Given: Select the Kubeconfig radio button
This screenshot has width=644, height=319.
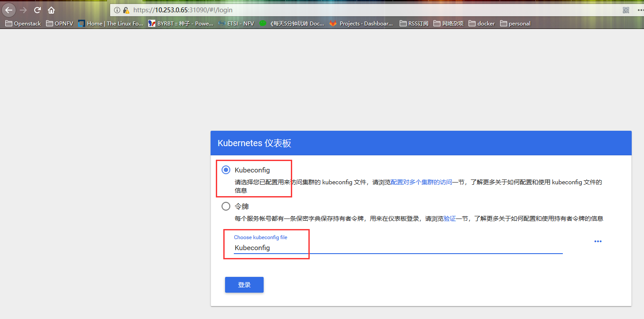Looking at the screenshot, I should 226,170.
